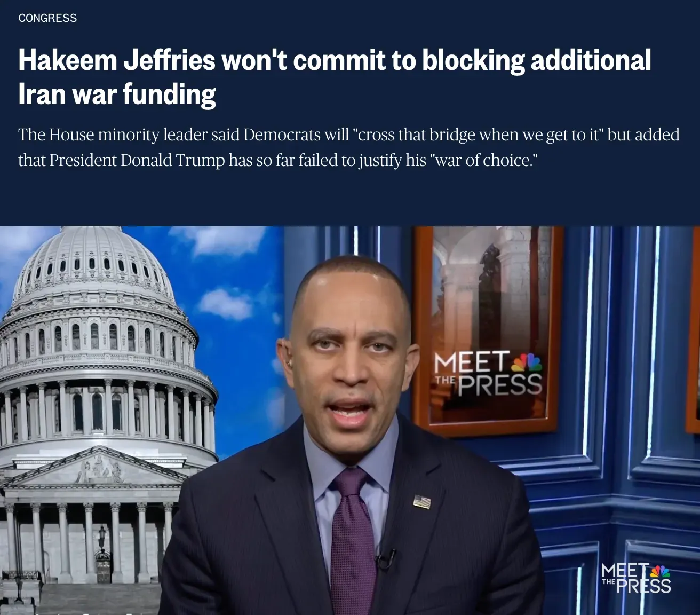The image size is (700, 615).
Task: Click the American flag lapel pin
Action: pyautogui.click(x=421, y=502)
